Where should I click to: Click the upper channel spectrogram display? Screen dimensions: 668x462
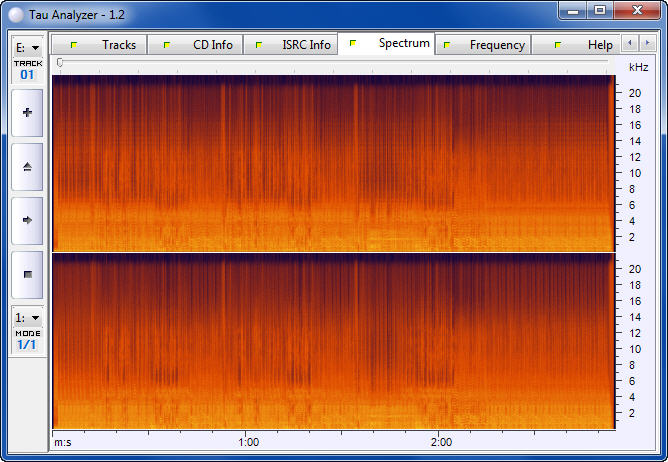click(332, 163)
